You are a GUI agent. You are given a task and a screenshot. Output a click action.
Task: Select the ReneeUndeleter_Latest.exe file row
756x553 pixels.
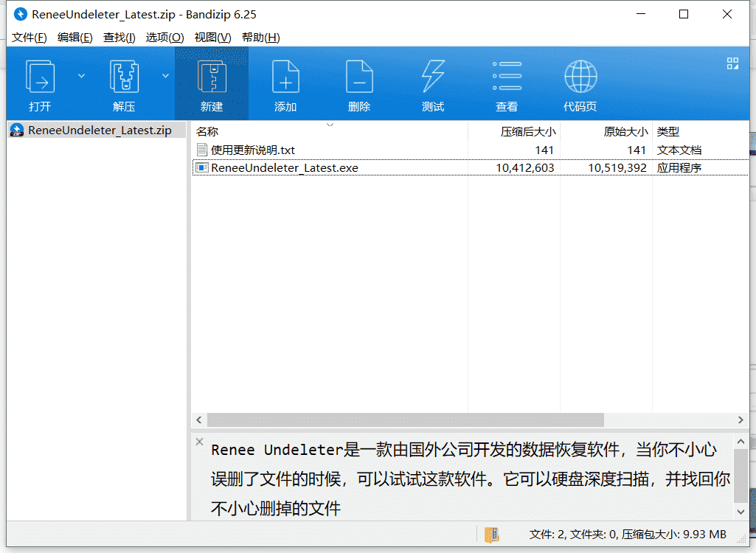(470, 168)
